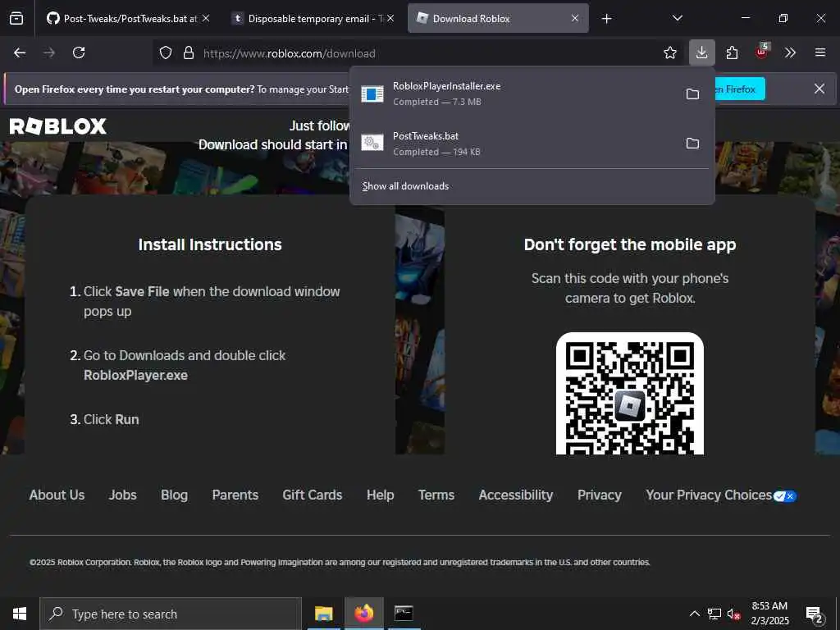Open network status tray icon
This screenshot has height=630, width=840.
pyautogui.click(x=714, y=614)
